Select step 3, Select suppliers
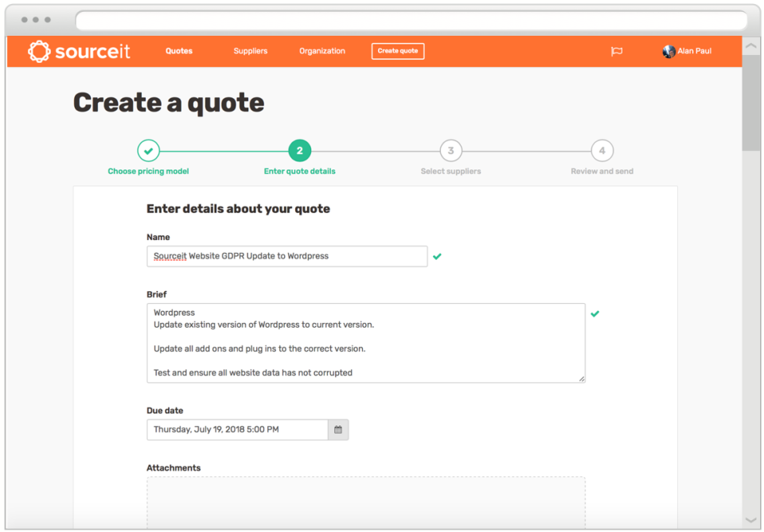The image size is (764, 532). (x=450, y=150)
